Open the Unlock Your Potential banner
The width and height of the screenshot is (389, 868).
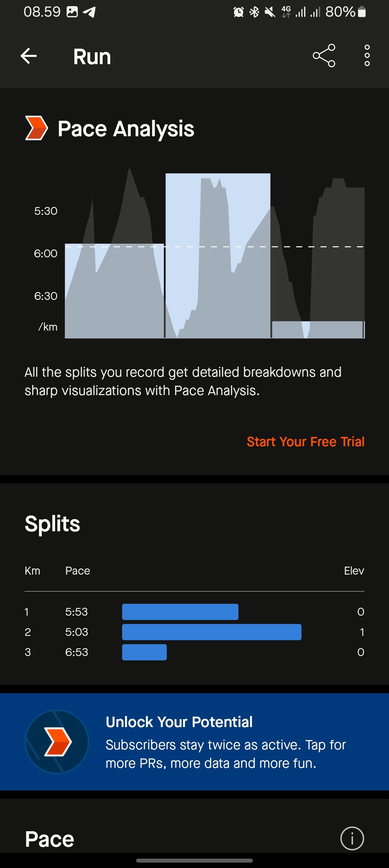coord(194,741)
